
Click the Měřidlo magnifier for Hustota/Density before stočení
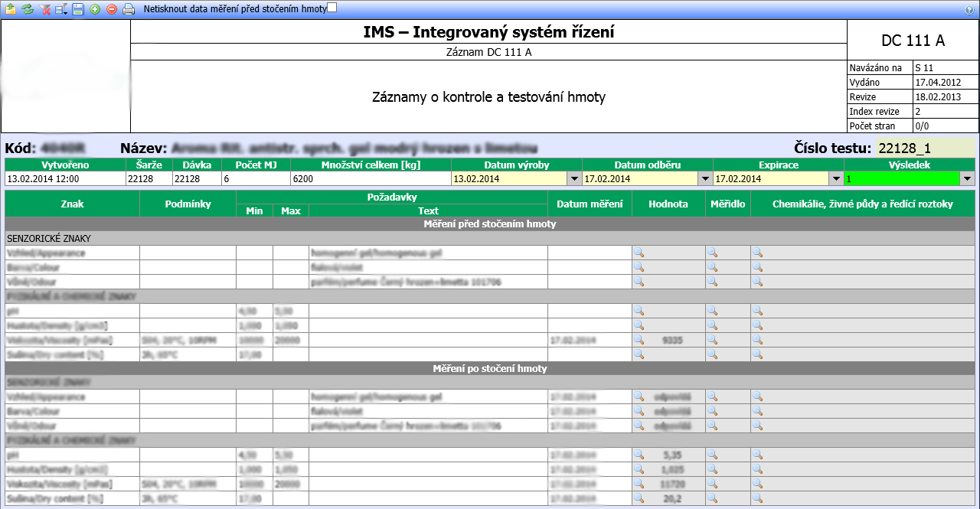[x=712, y=325]
